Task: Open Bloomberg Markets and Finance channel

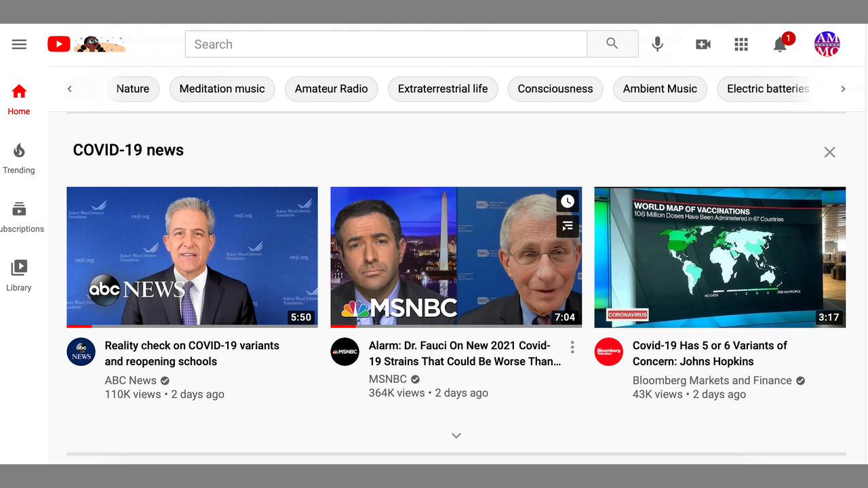Action: pos(711,380)
